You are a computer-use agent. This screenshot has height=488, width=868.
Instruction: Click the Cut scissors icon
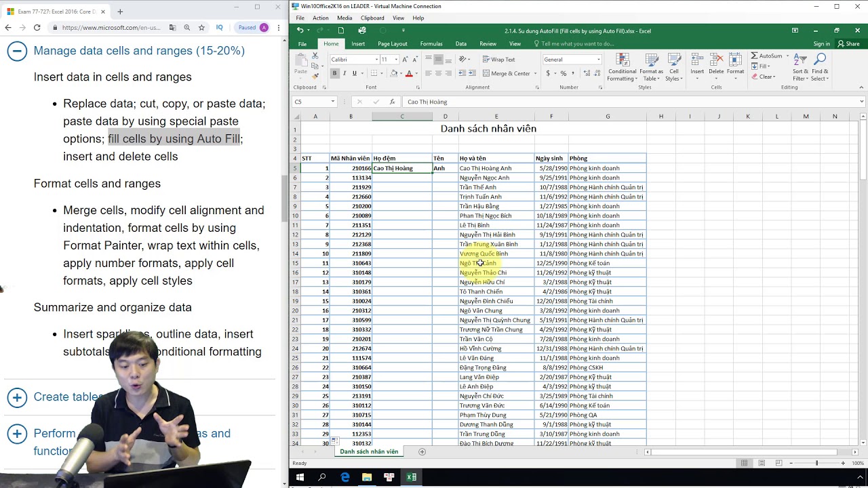(x=315, y=57)
